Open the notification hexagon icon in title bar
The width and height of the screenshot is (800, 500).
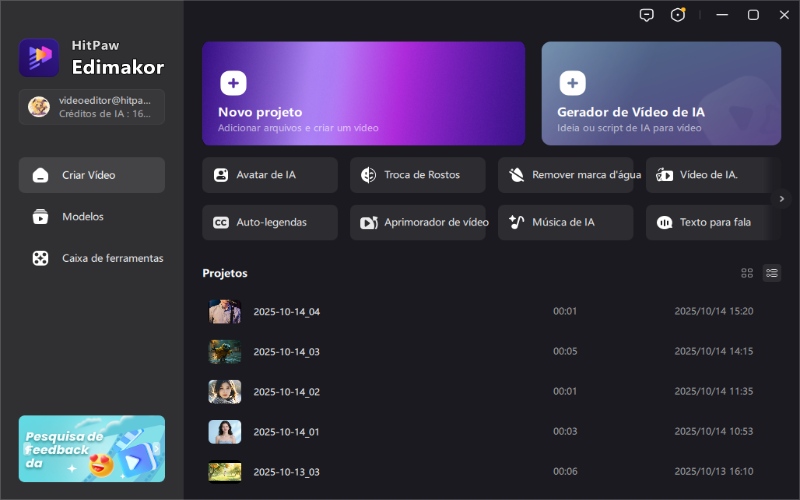coord(678,15)
